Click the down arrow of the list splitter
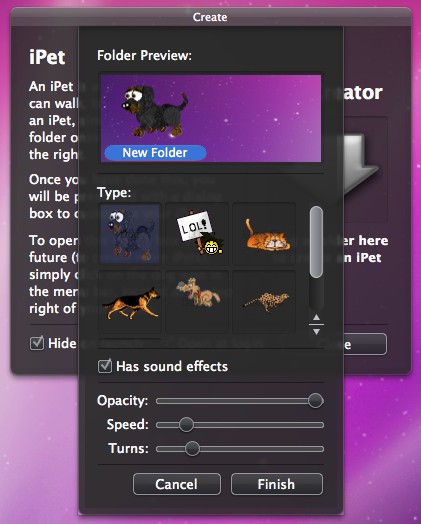This screenshot has width=421, height=524. click(316, 332)
